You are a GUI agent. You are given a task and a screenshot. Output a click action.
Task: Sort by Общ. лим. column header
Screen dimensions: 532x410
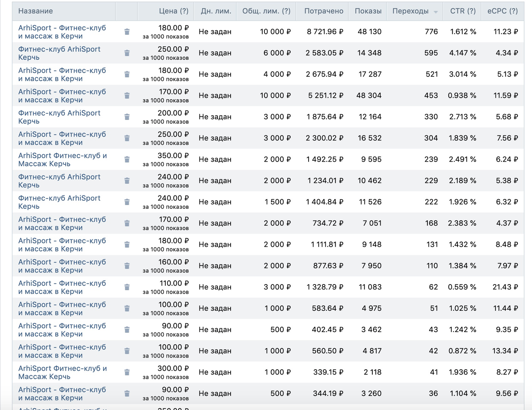(266, 11)
